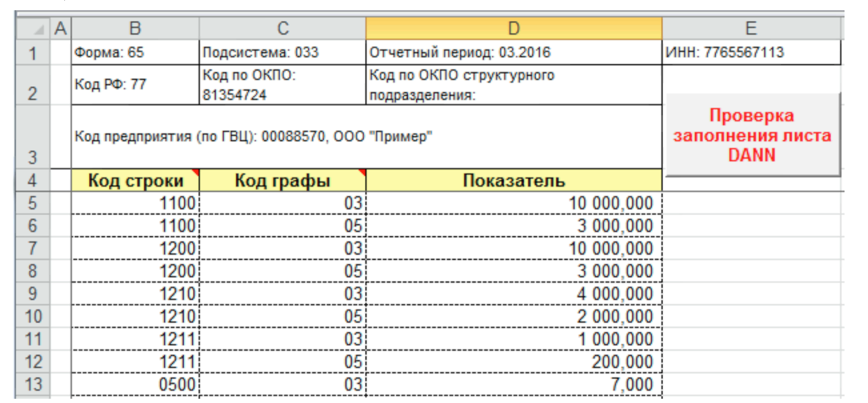Select column E header
Viewport: 868px width, 403px height.
pos(751,29)
